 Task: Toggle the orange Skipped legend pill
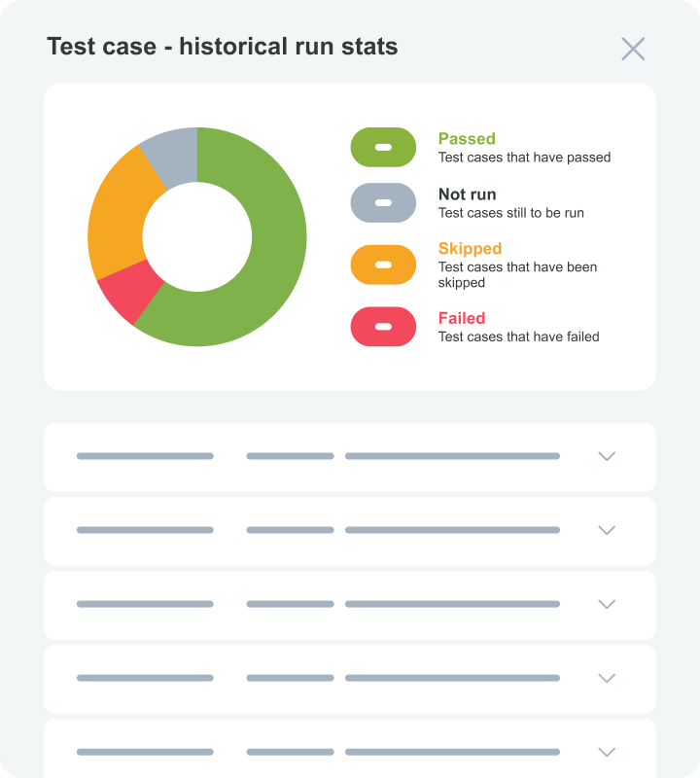(x=383, y=265)
